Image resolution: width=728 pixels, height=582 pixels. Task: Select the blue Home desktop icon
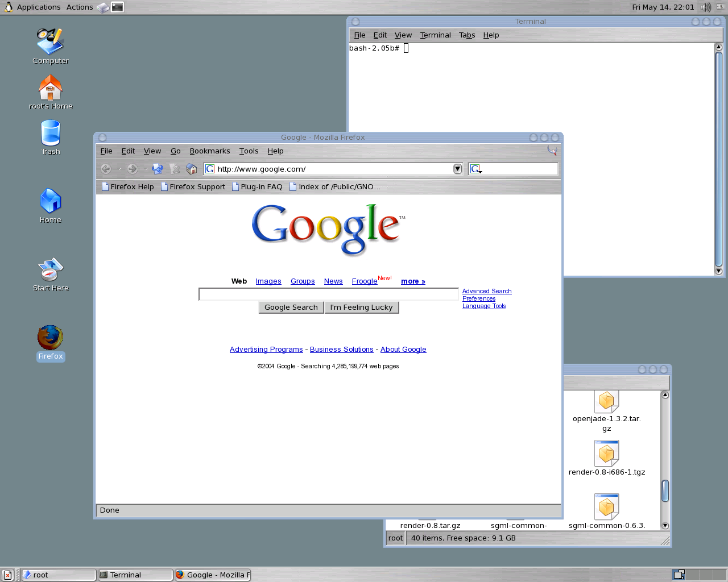[x=51, y=206]
